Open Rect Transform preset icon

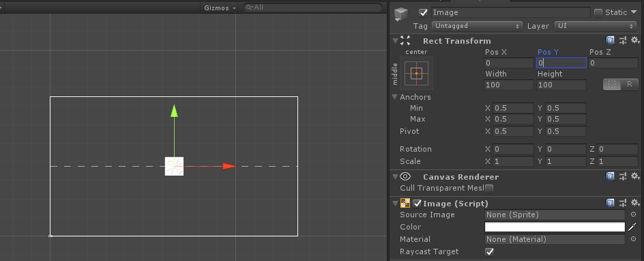(623, 40)
